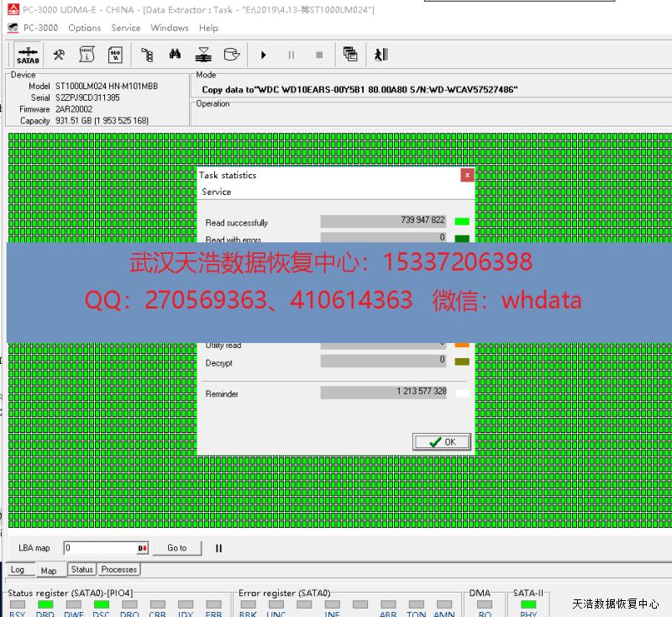Close the Task statistics dialog
This screenshot has width=672, height=617.
click(x=467, y=175)
